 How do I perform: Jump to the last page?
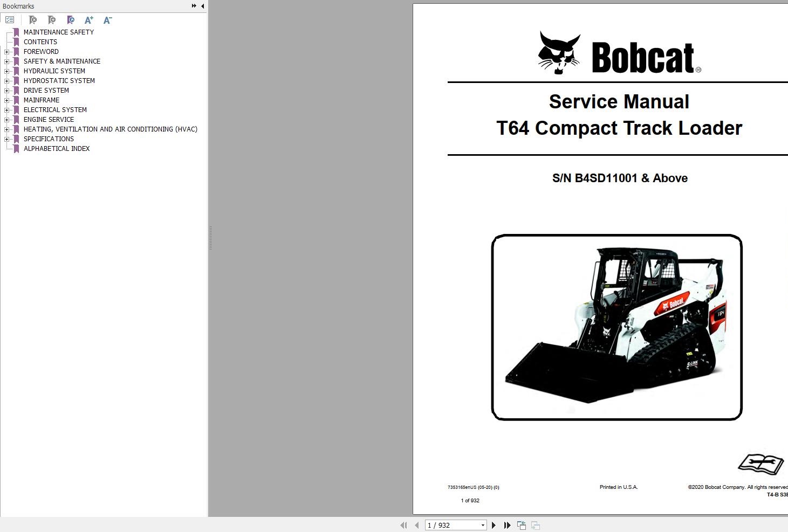click(507, 525)
